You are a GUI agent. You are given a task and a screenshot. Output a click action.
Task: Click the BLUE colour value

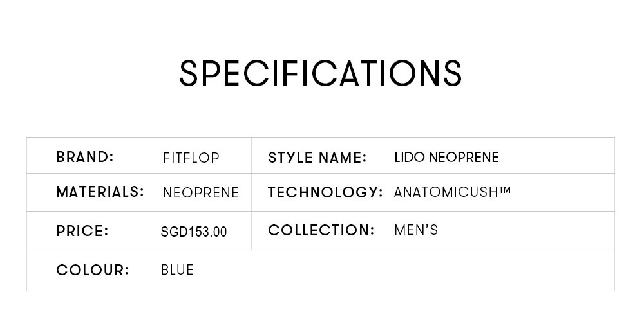coord(177,269)
